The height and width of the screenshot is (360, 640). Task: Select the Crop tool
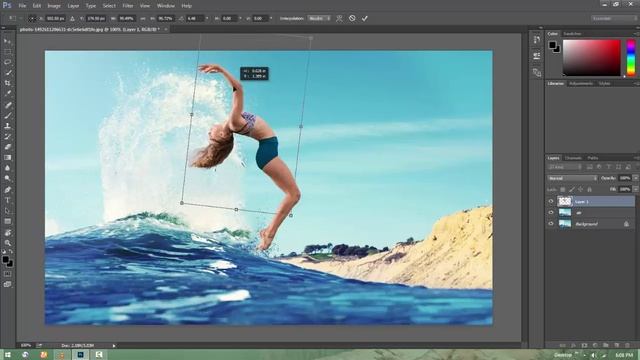(x=7, y=83)
